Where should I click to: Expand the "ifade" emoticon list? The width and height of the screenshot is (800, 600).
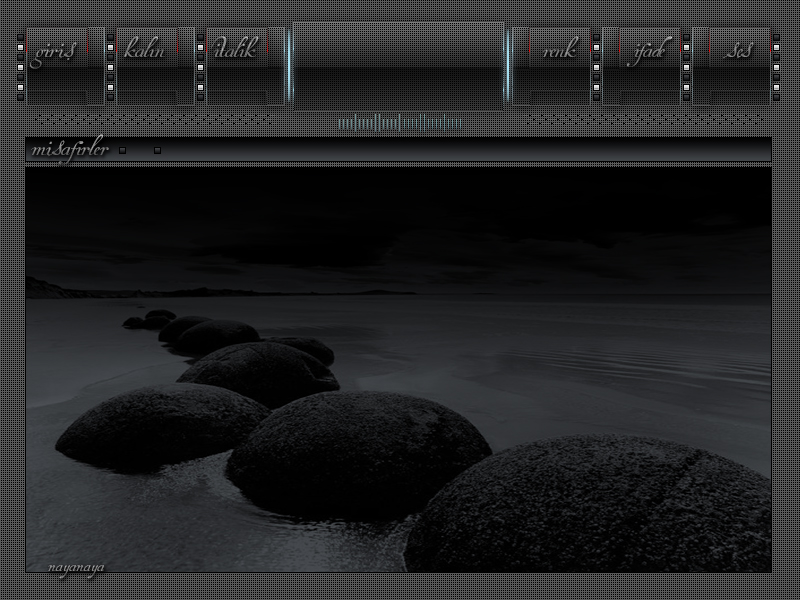[646, 52]
